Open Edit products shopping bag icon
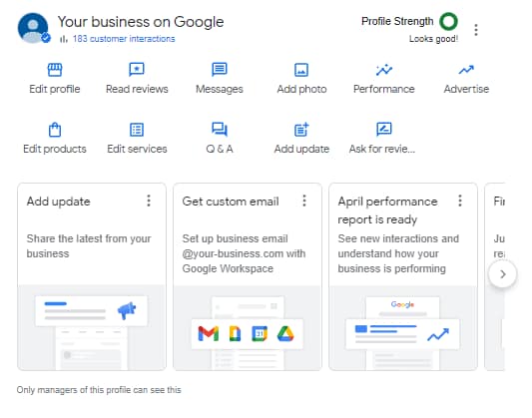 (x=55, y=130)
